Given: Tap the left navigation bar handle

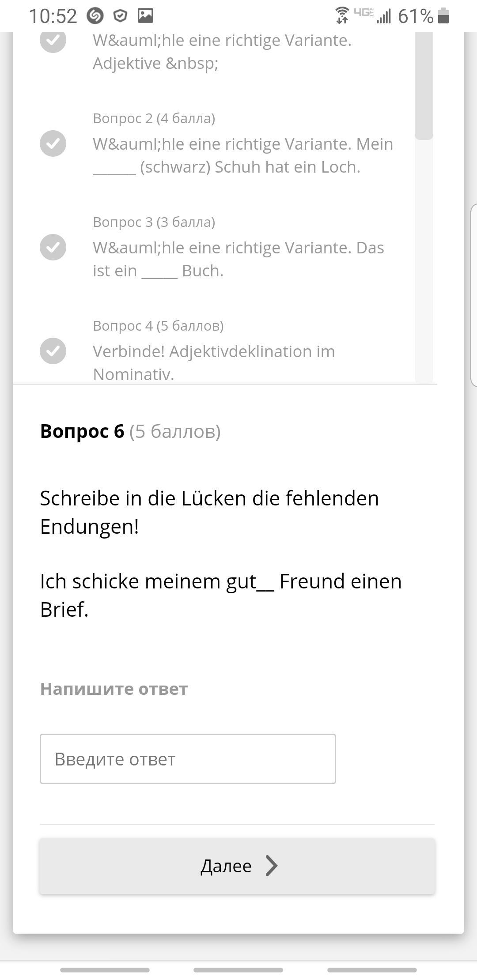Looking at the screenshot, I should [105, 970].
